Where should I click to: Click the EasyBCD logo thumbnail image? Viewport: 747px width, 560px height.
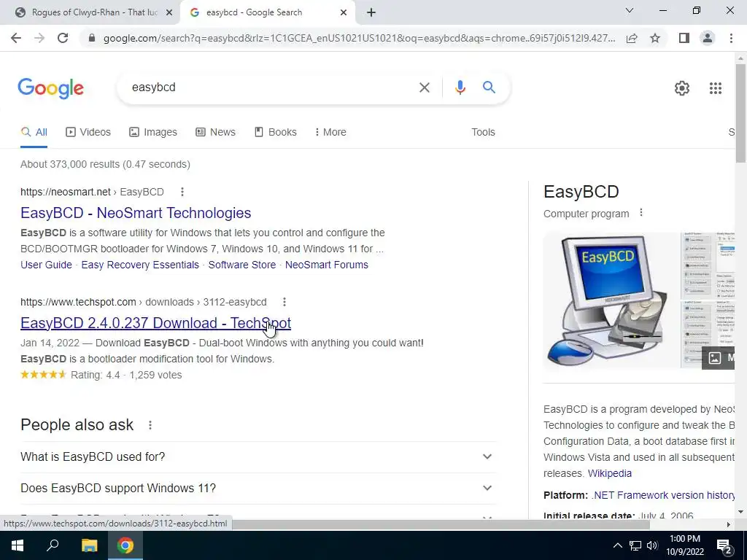tap(611, 300)
